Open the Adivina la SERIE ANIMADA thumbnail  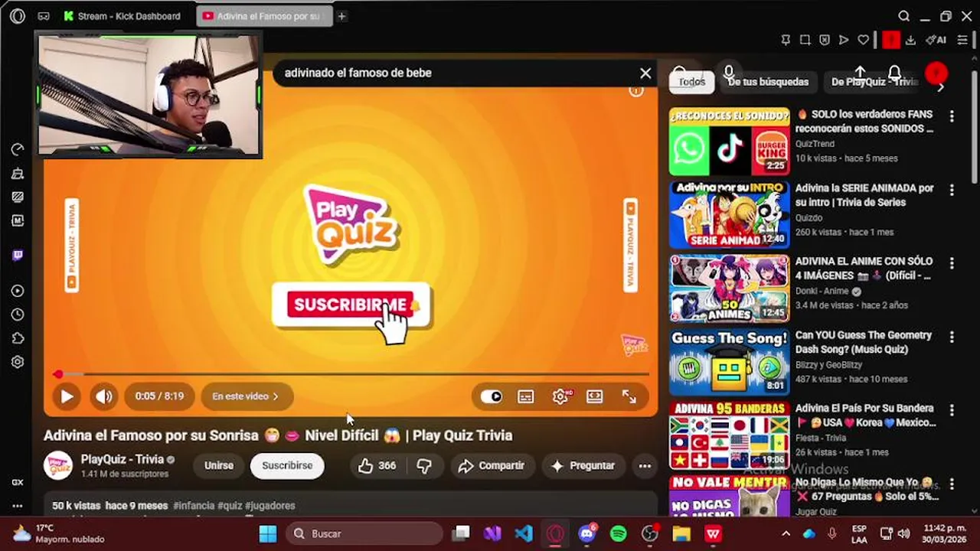point(730,215)
